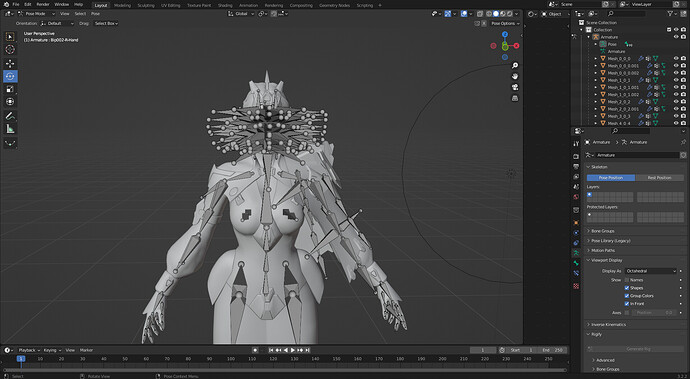Screen dimensions: 690x379
Task: Click the Pose Position button
Action: [x=611, y=178]
